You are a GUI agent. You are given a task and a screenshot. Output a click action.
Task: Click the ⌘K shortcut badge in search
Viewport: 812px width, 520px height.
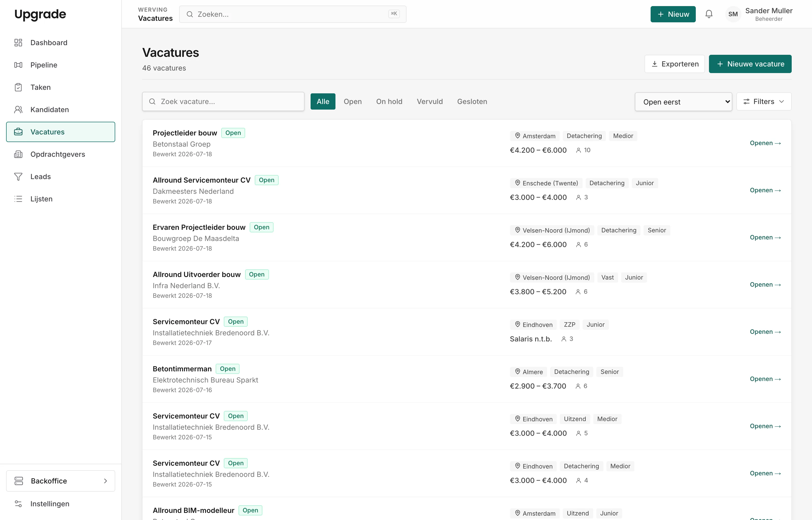pyautogui.click(x=394, y=14)
